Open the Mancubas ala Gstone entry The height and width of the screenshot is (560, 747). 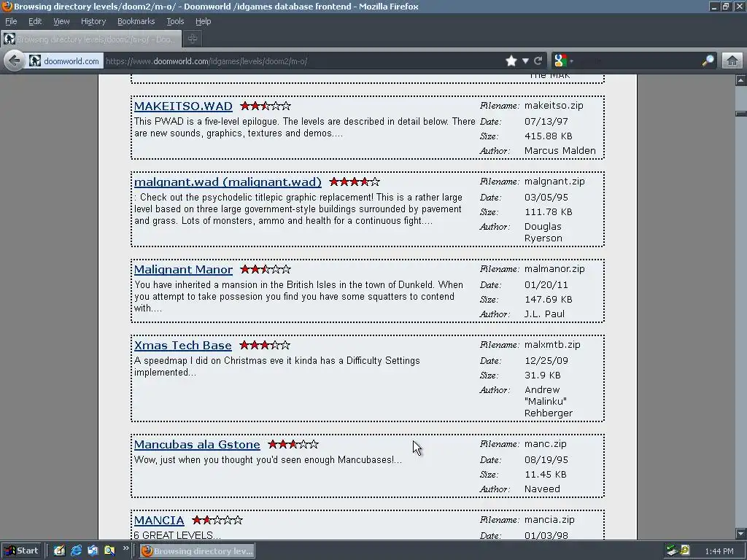197,444
